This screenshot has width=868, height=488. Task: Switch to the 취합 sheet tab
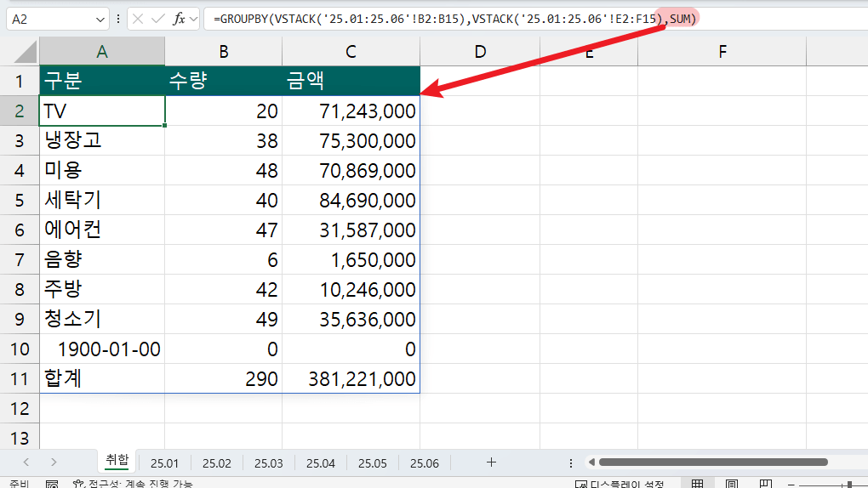point(117,460)
